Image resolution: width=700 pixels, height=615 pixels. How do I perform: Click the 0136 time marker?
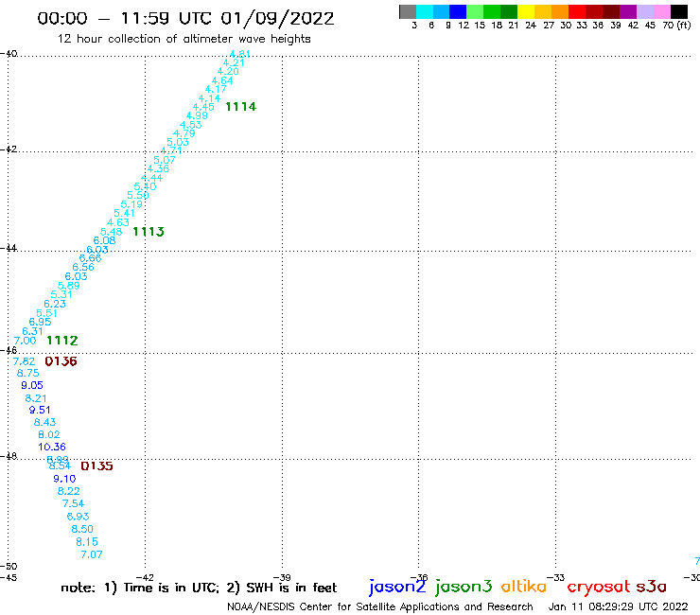[61, 361]
